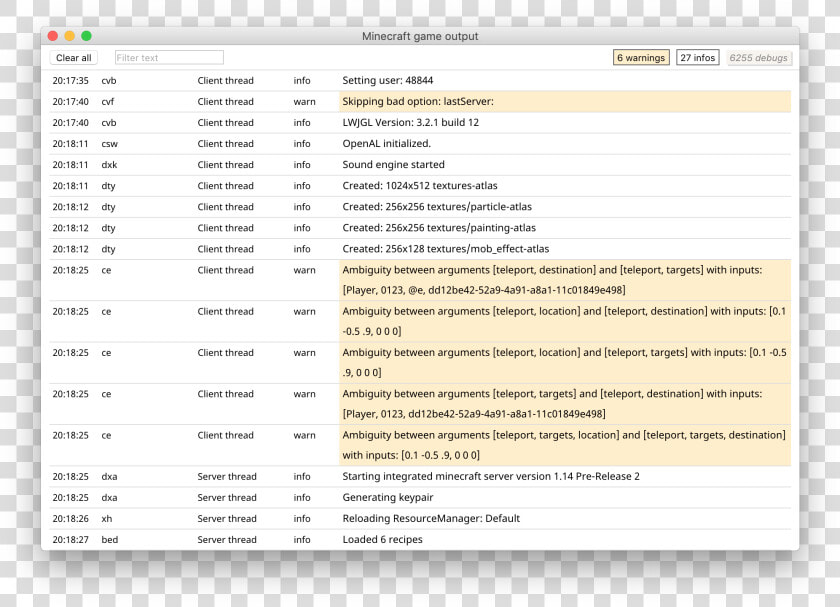The height and width of the screenshot is (607, 840).
Task: Select the painting-atlas created message
Action: [439, 228]
